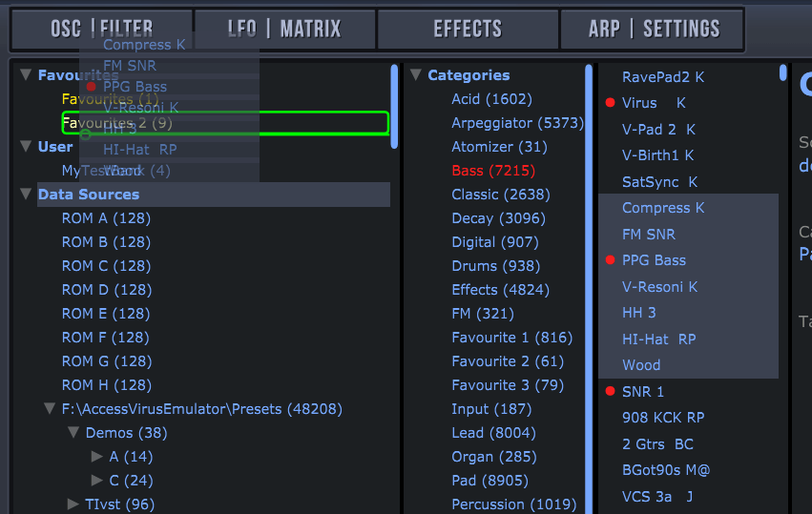
Task: Select the 908 KCK RP preset
Action: point(662,418)
